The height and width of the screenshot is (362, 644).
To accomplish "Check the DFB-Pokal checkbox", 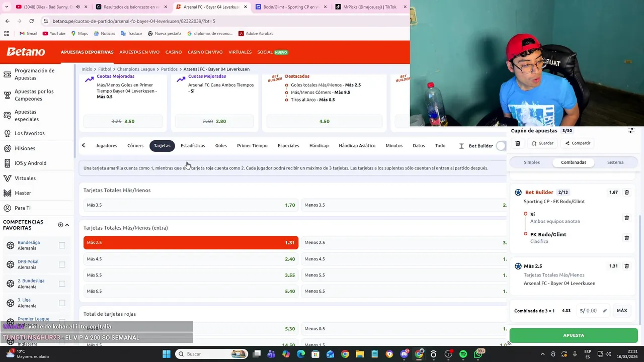I will (x=62, y=264).
